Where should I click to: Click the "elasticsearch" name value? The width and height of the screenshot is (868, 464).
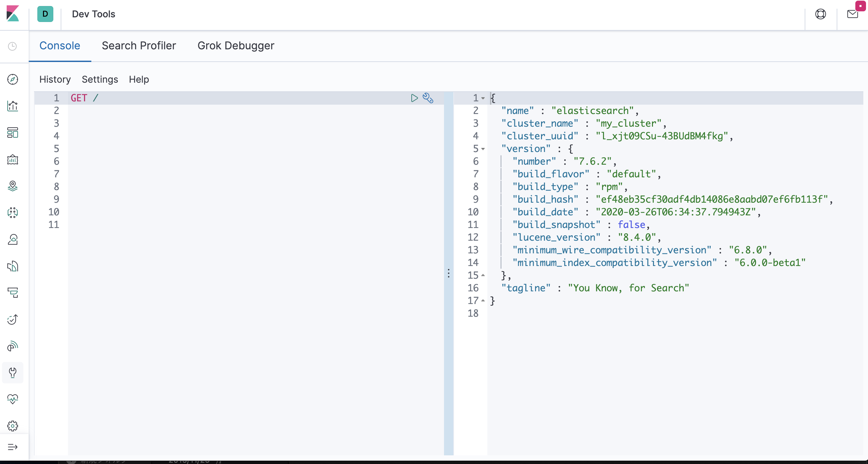coord(592,111)
